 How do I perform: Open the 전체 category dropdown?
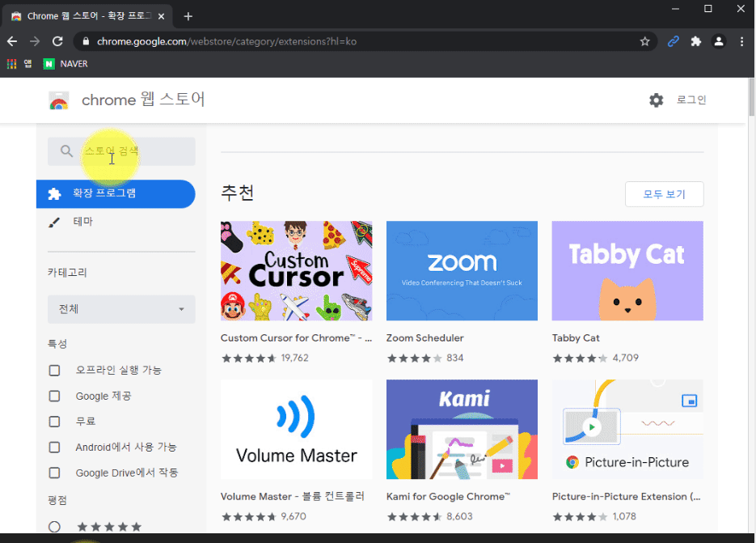point(121,309)
